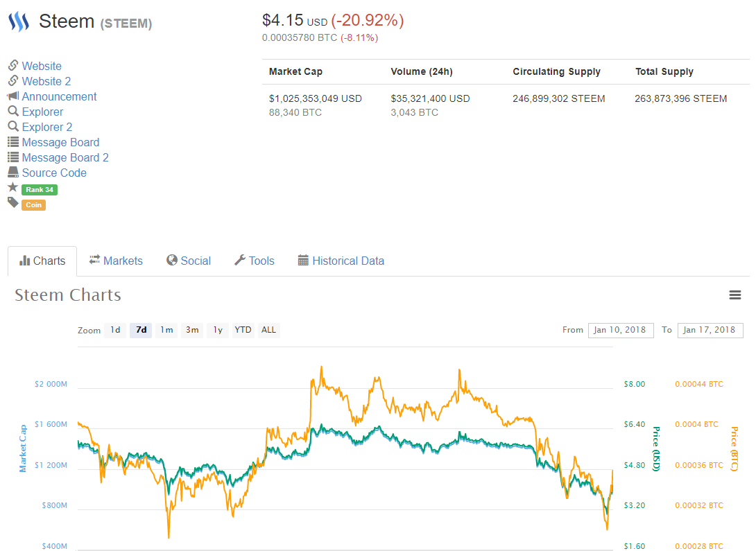Click the link icon beside Website 2

pyautogui.click(x=13, y=80)
